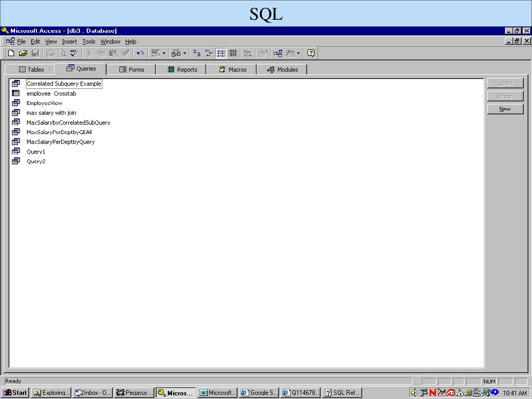Select the Query1 item
532x399 pixels.
[36, 152]
